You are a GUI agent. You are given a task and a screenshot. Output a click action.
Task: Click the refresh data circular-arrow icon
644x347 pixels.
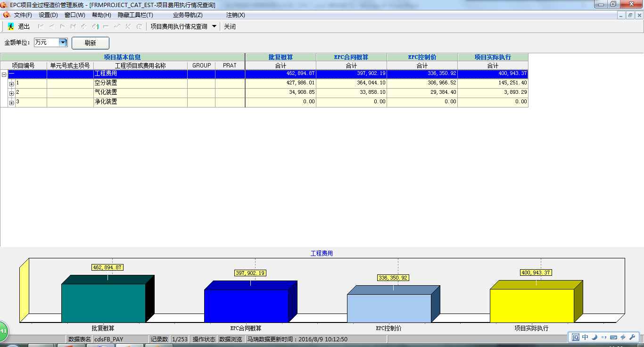pyautogui.click(x=139, y=26)
